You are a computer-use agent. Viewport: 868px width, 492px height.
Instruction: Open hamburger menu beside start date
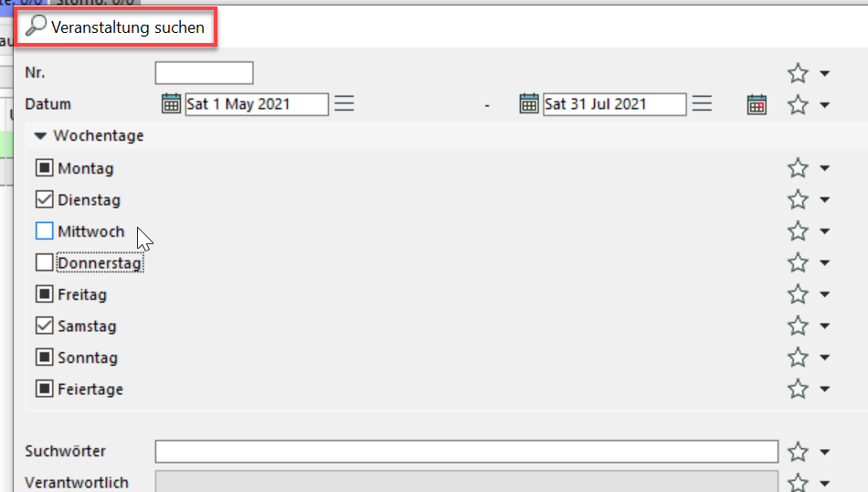point(344,103)
